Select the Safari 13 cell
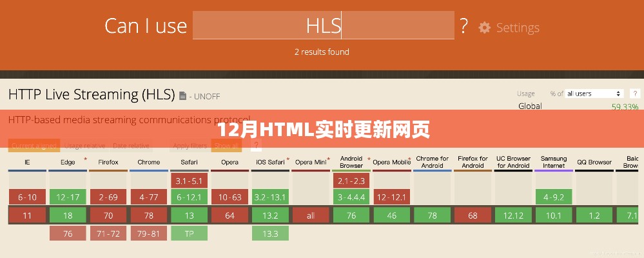Viewport: 644px width, 258px height. (189, 215)
